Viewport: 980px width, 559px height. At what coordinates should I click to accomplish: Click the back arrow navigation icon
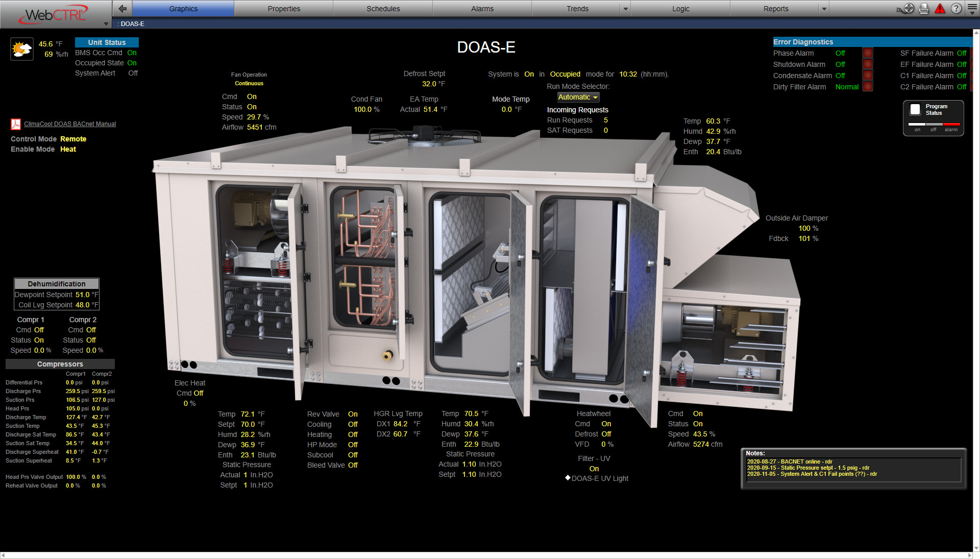point(122,9)
